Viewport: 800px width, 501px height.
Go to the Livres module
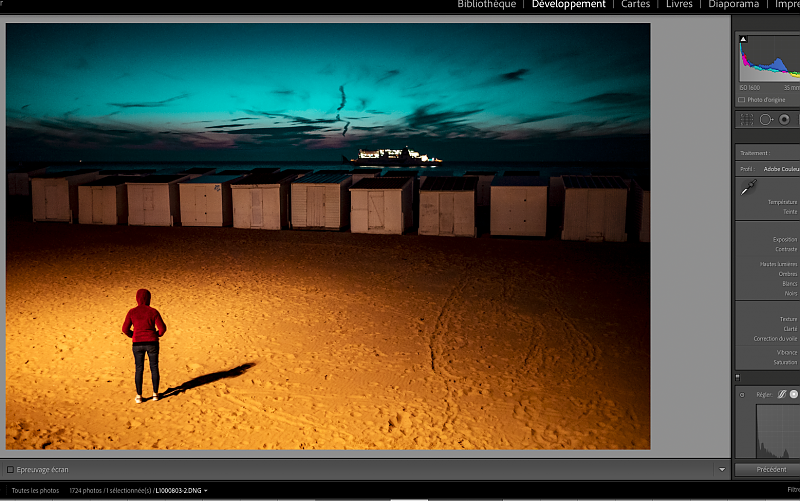679,5
